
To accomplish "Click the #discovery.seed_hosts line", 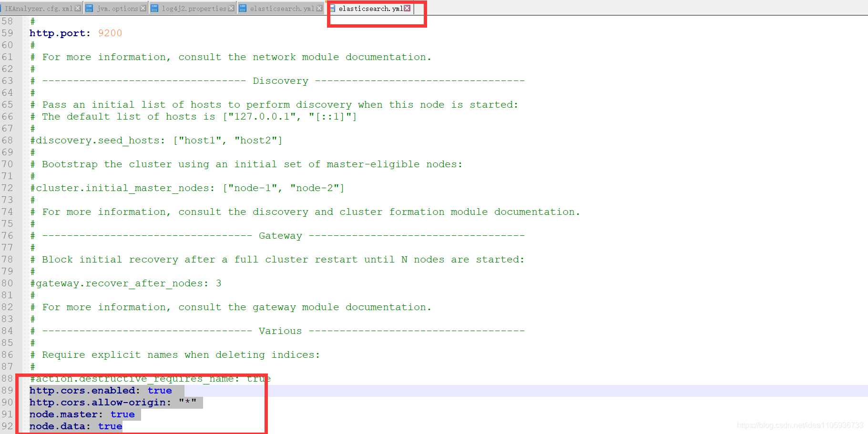I will pyautogui.click(x=156, y=140).
